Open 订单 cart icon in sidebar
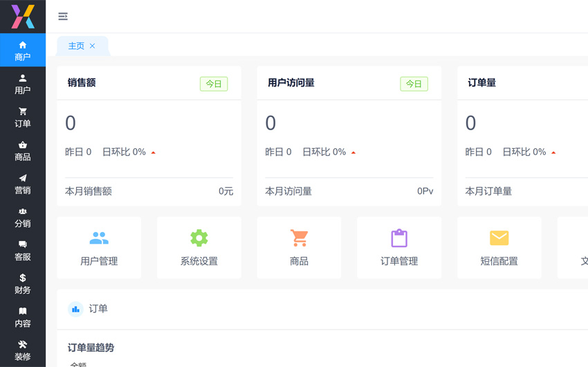Viewport: 588px width, 367px height. point(23,117)
